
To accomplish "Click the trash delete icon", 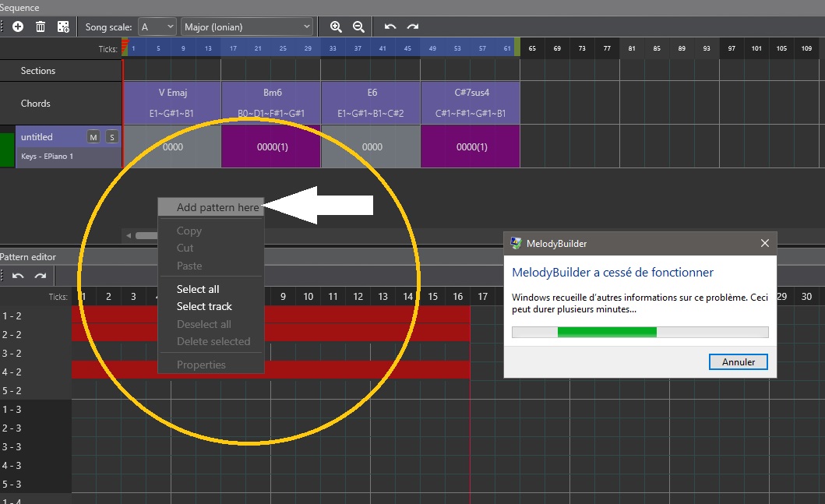I will pyautogui.click(x=41, y=26).
